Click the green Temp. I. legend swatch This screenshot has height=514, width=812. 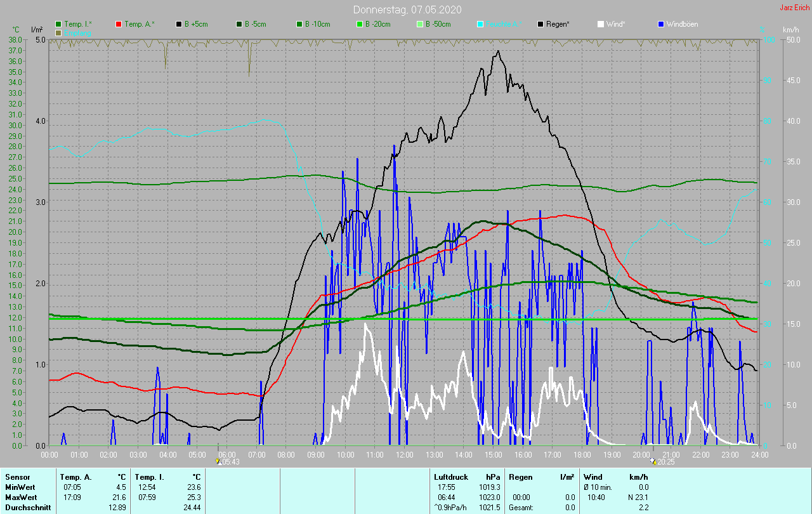pos(59,24)
